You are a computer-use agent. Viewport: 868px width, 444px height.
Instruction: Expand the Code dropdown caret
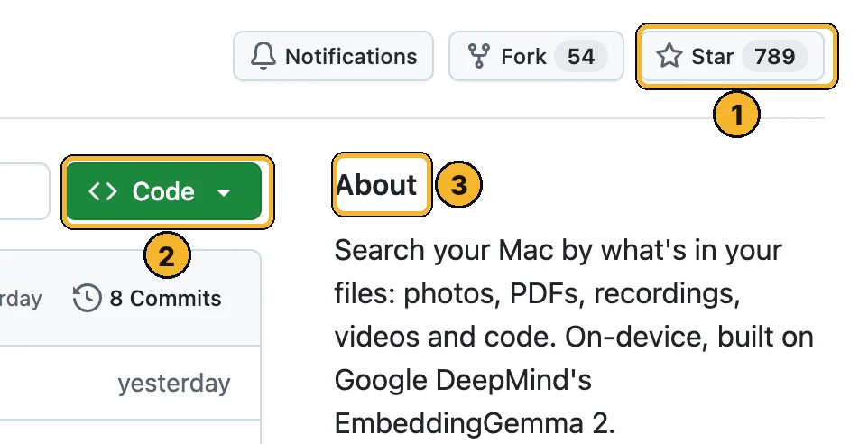click(x=224, y=192)
